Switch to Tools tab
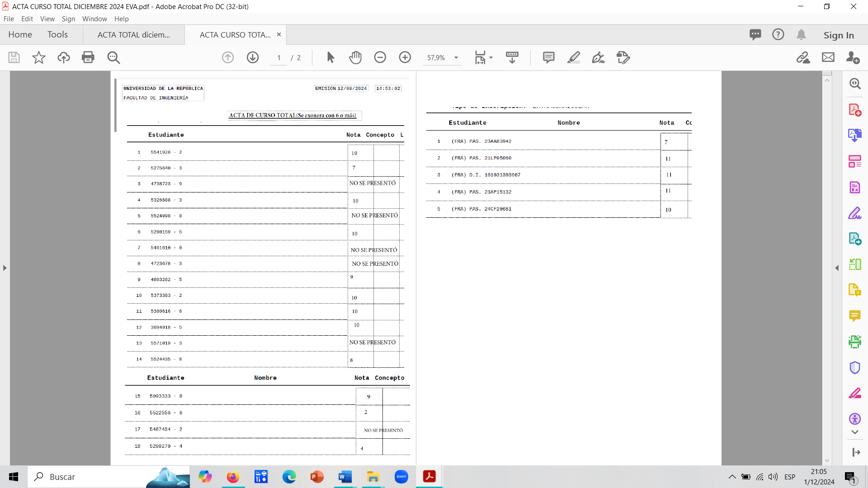The height and width of the screenshot is (488, 868). pos(58,34)
